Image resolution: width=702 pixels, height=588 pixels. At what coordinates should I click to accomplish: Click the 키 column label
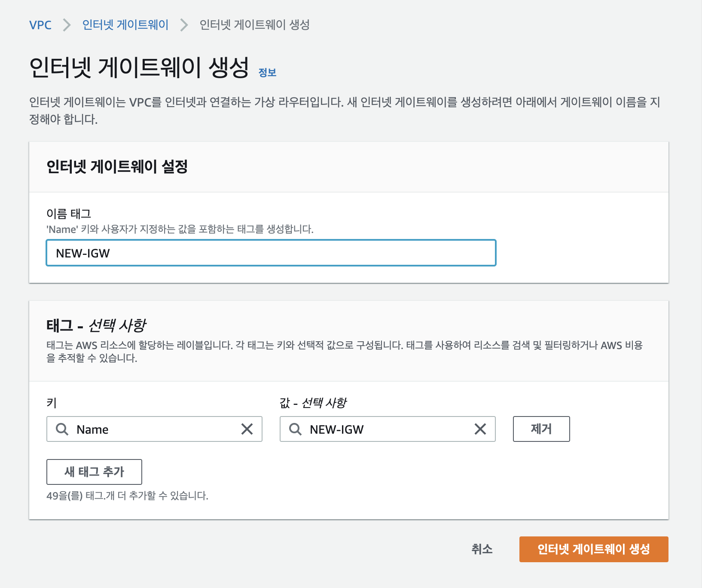coord(52,403)
